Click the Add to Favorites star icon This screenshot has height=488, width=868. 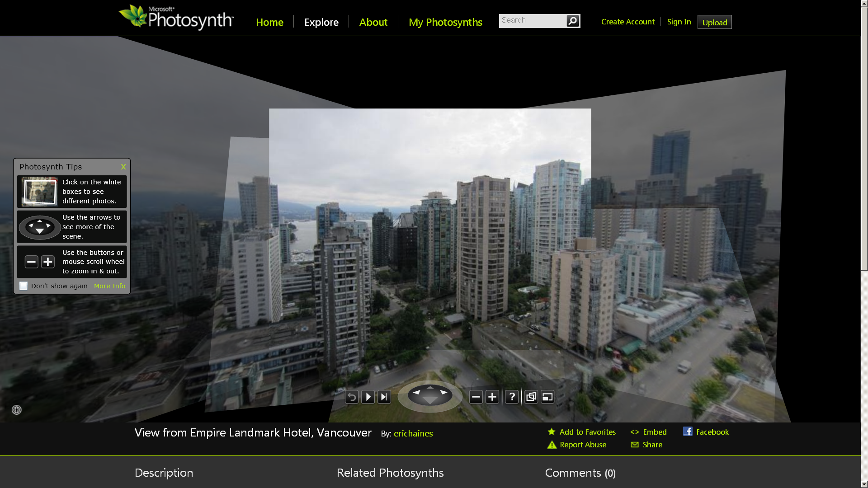pyautogui.click(x=552, y=432)
